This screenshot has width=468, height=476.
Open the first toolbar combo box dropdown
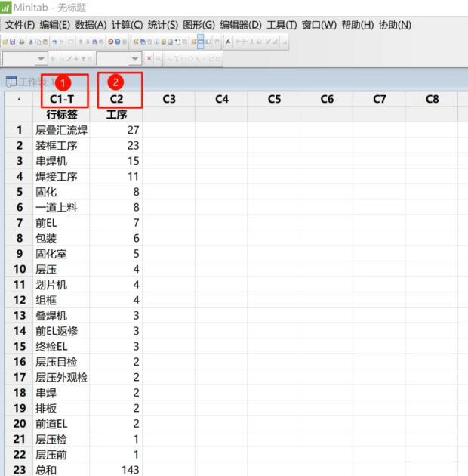[41, 59]
